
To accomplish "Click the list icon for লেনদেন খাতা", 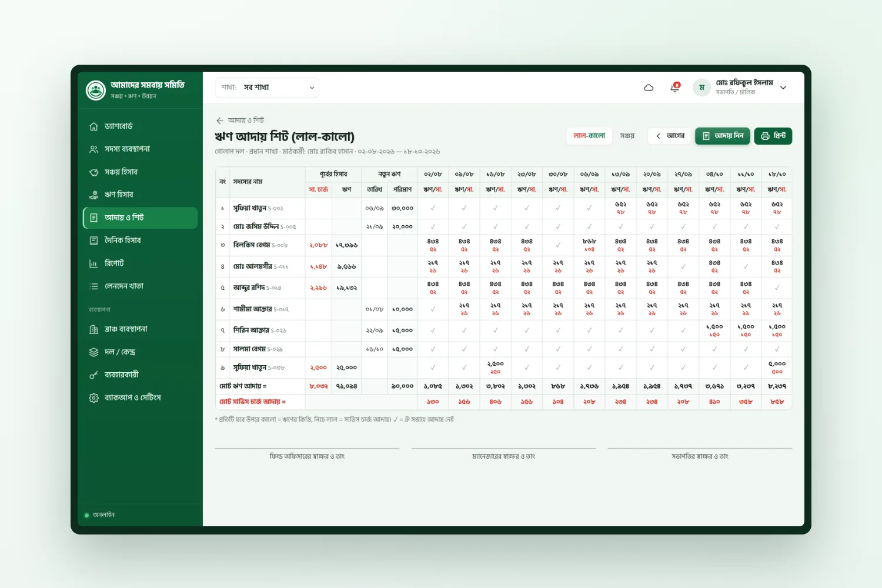I will 93,286.
